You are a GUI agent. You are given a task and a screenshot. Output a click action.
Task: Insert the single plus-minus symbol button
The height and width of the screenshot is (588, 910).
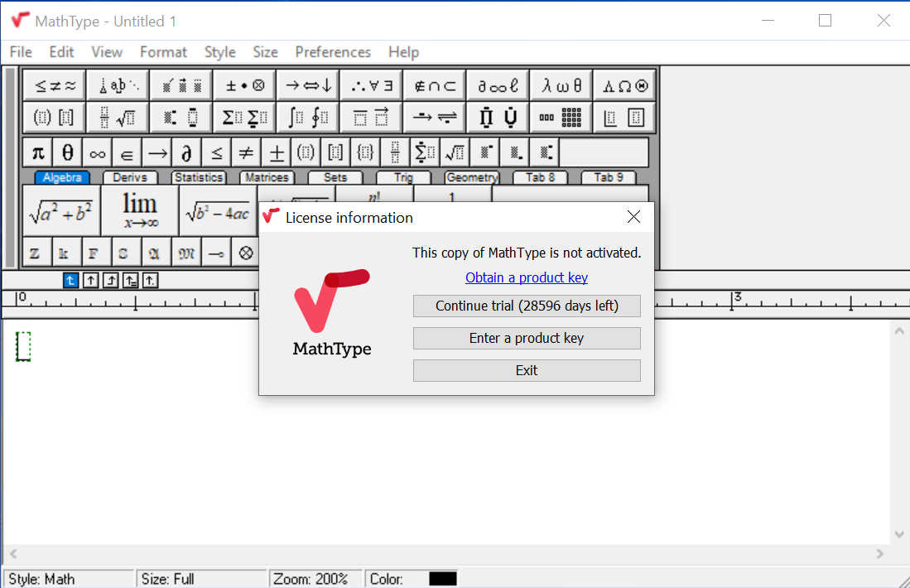click(276, 152)
